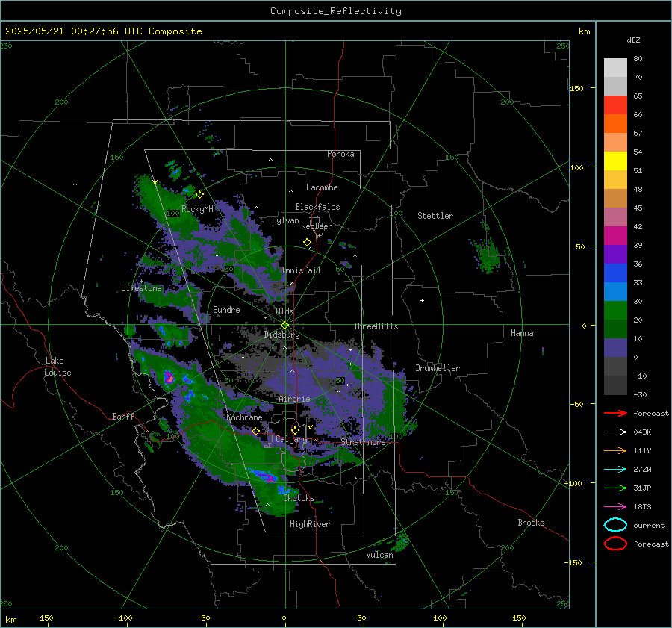Click the Drumheller label
The height and width of the screenshot is (628, 672).
pyautogui.click(x=438, y=368)
